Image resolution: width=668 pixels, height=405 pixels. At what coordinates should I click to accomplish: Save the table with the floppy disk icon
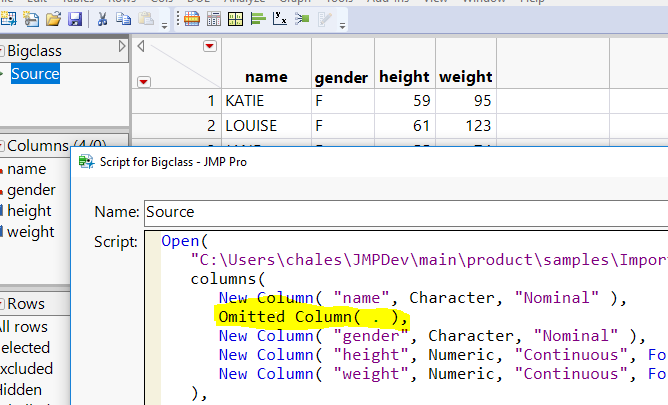coord(75,19)
